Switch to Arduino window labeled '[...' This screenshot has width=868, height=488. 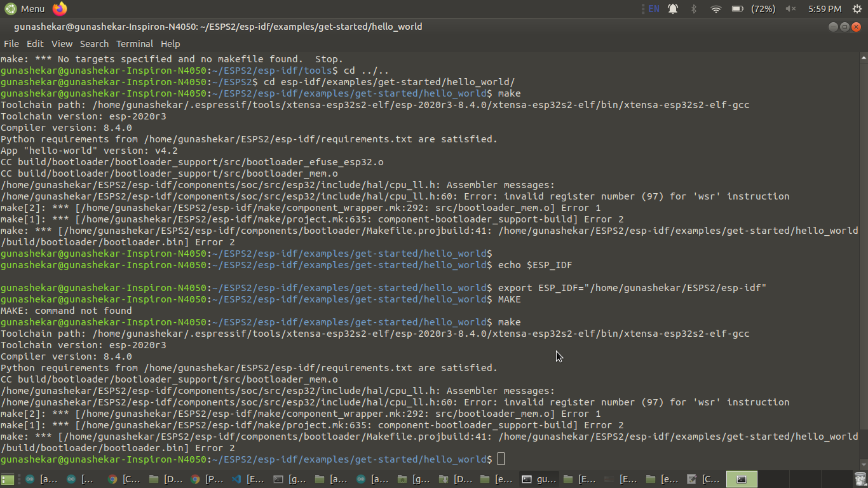[81, 479]
